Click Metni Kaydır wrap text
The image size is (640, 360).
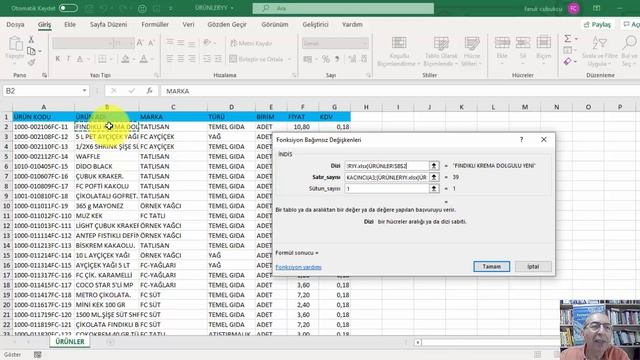[251, 43]
